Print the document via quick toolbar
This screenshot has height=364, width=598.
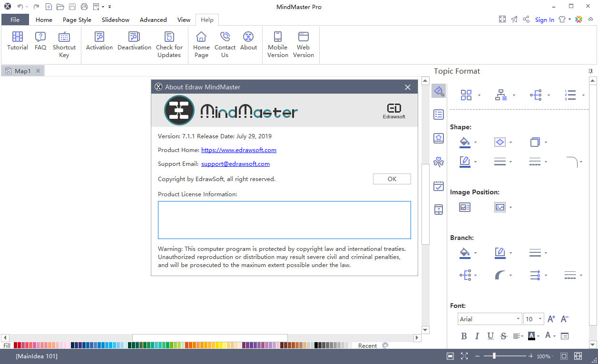tap(84, 7)
